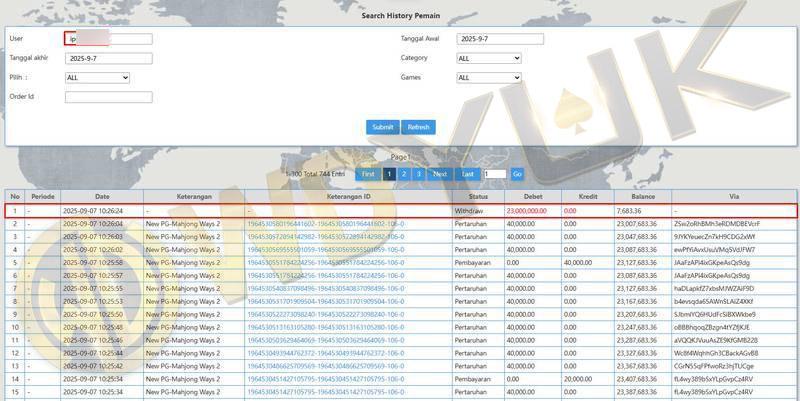Click the Status column header

tap(478, 196)
